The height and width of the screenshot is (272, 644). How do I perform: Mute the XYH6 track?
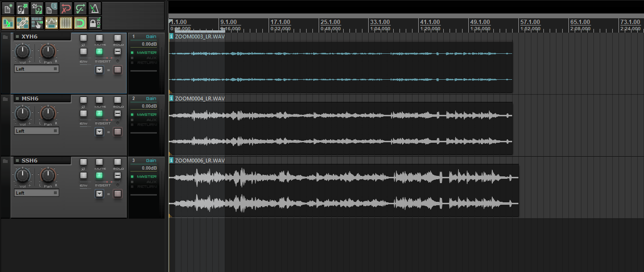point(99,38)
